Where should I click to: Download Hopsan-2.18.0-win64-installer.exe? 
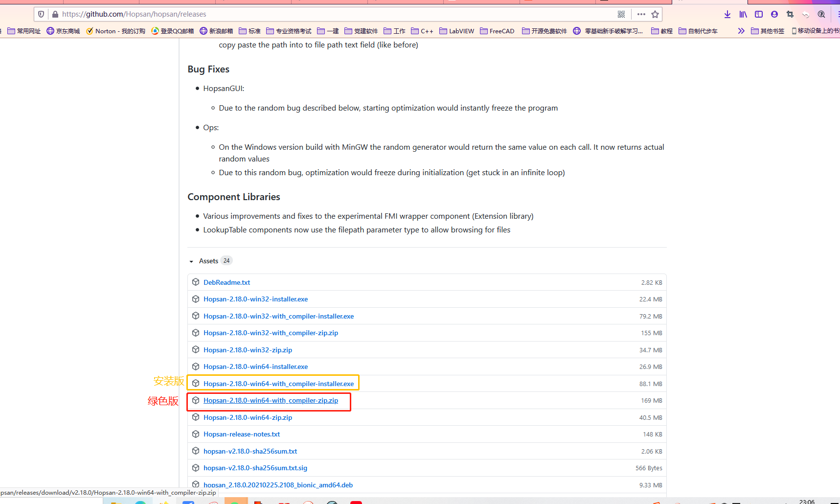(x=256, y=367)
